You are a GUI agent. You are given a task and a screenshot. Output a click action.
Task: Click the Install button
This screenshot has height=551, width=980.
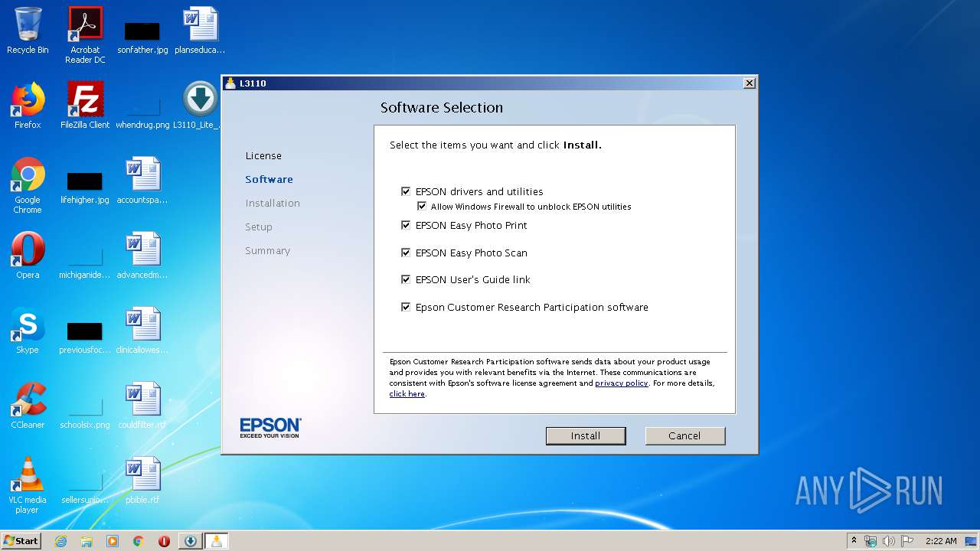click(x=586, y=435)
